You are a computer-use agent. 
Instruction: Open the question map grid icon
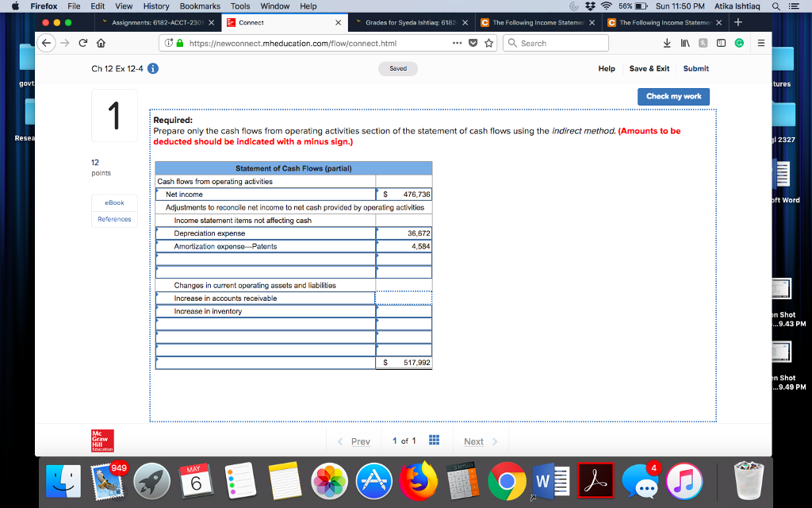(434, 441)
